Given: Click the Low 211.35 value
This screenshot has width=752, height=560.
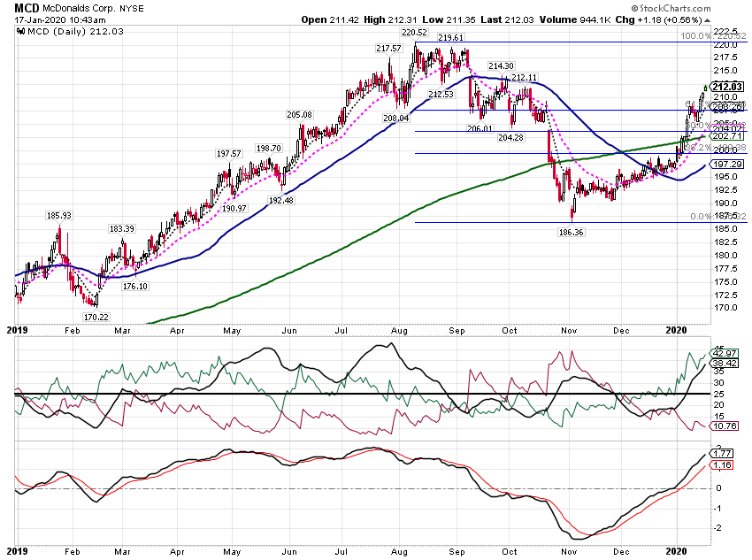Looking at the screenshot, I should click(449, 19).
